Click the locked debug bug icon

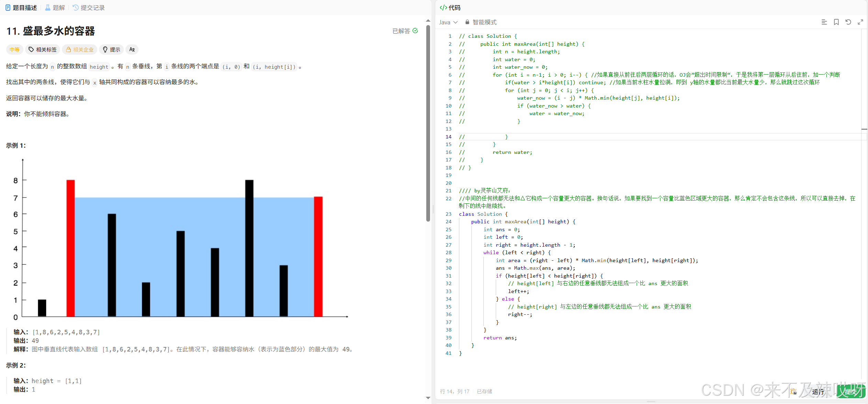[793, 391]
